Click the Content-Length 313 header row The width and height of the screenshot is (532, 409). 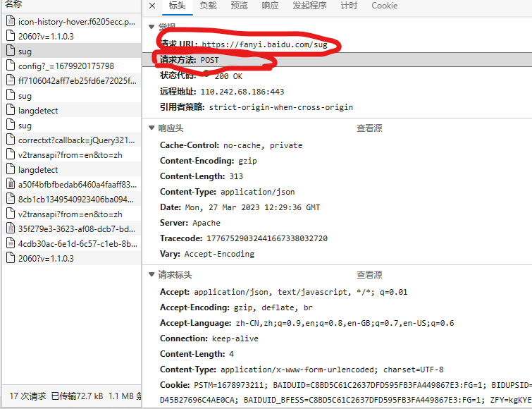coord(202,176)
